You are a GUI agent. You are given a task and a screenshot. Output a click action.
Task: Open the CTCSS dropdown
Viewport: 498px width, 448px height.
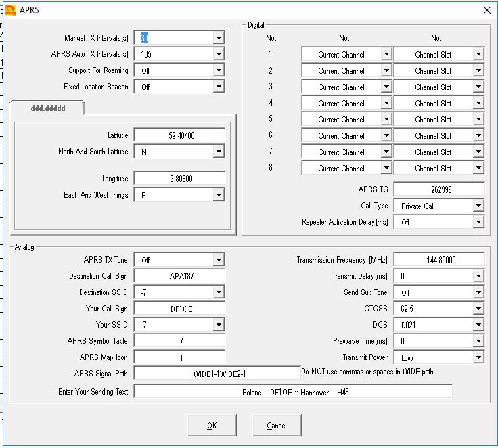pyautogui.click(x=478, y=309)
